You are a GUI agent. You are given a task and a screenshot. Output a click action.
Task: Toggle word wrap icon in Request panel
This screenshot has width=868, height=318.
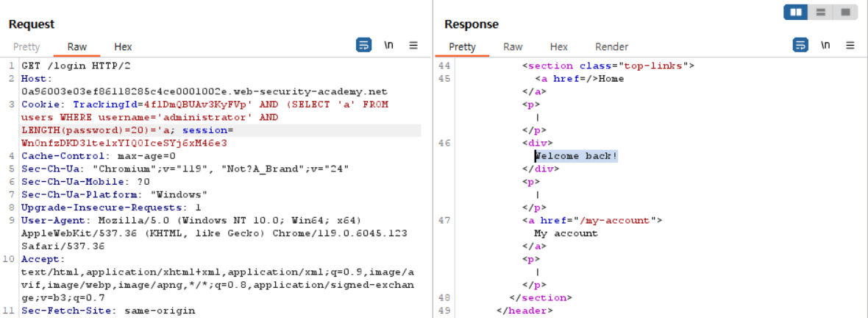coord(363,46)
